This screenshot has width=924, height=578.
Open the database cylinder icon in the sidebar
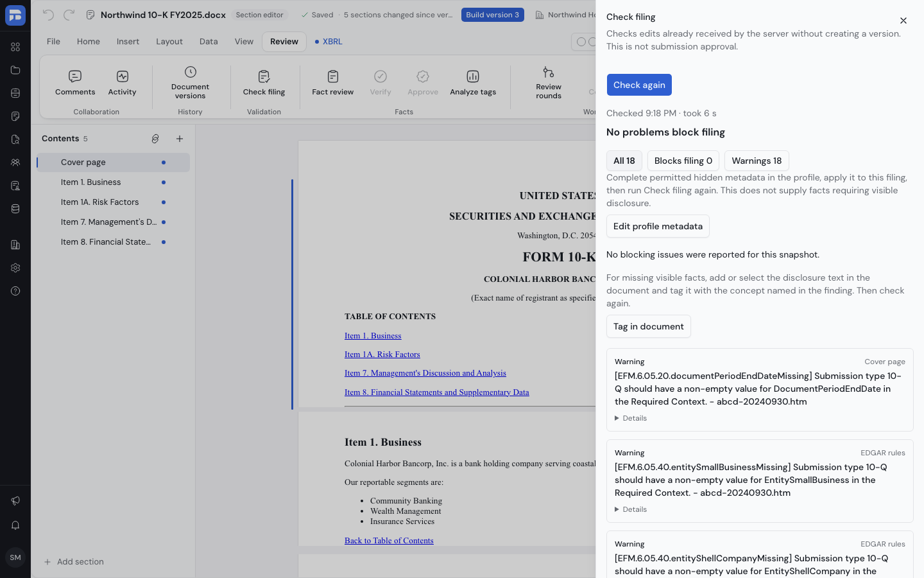pyautogui.click(x=15, y=209)
